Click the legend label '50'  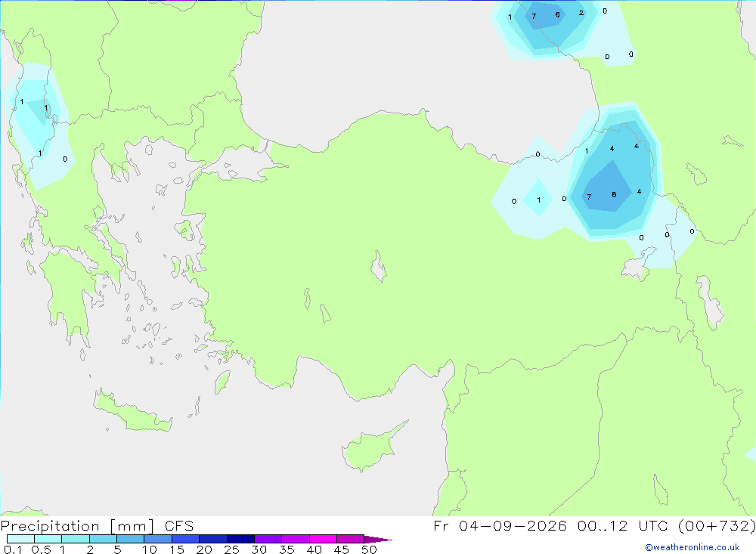[369, 549]
